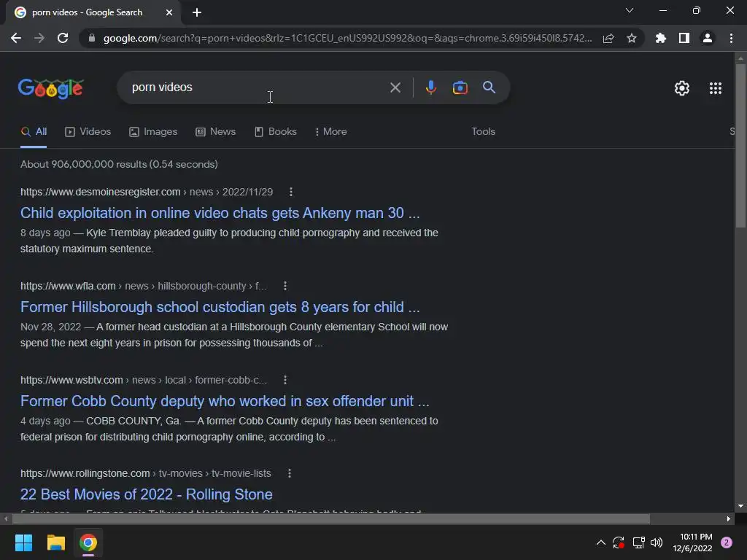
Task: Open options for wfla.com result
Action: coord(285,286)
